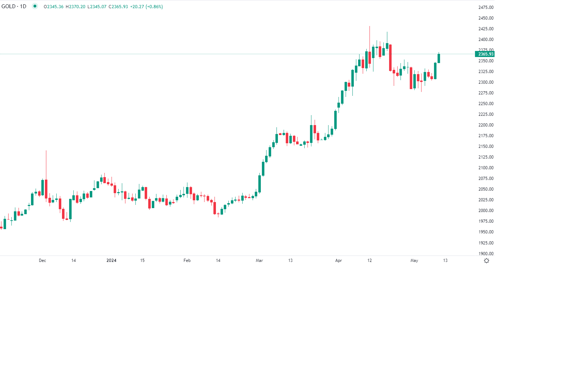This screenshot has width=574, height=392.
Task: Click the Low value L2345.07
Action: [x=97, y=7]
